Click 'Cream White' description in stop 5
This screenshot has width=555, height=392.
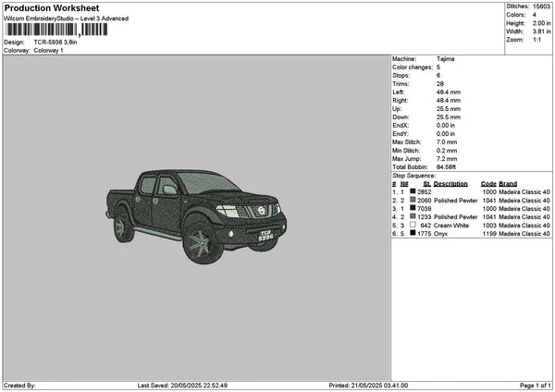point(451,226)
